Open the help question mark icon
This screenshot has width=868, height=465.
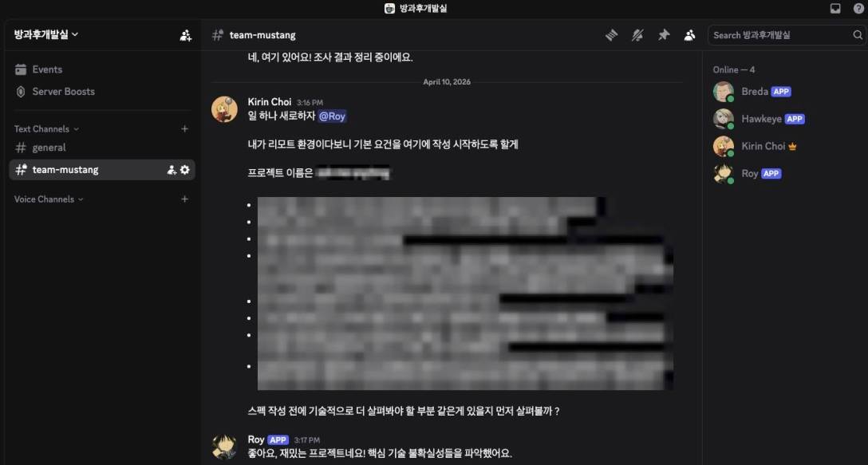pos(858,8)
